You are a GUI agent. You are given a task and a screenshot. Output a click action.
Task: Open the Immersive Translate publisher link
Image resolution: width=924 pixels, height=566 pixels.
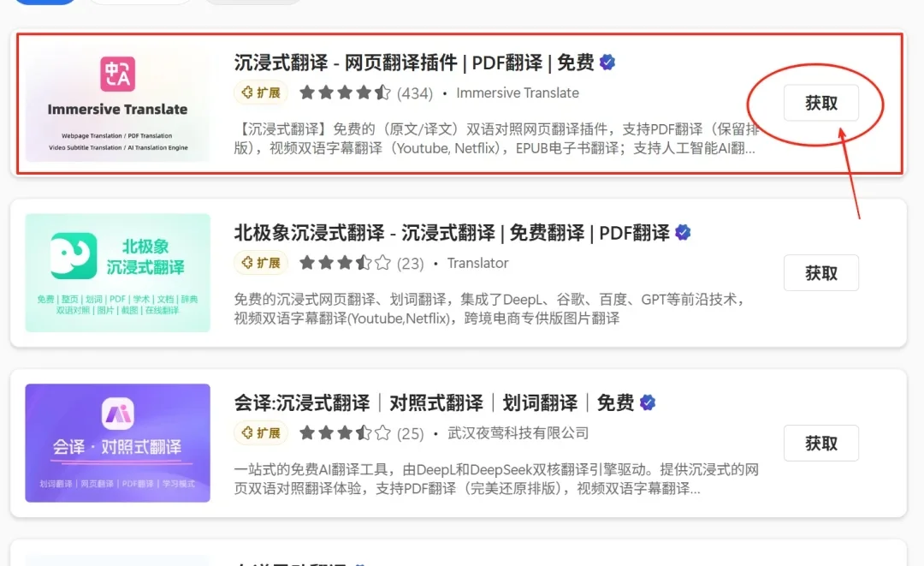(x=518, y=92)
